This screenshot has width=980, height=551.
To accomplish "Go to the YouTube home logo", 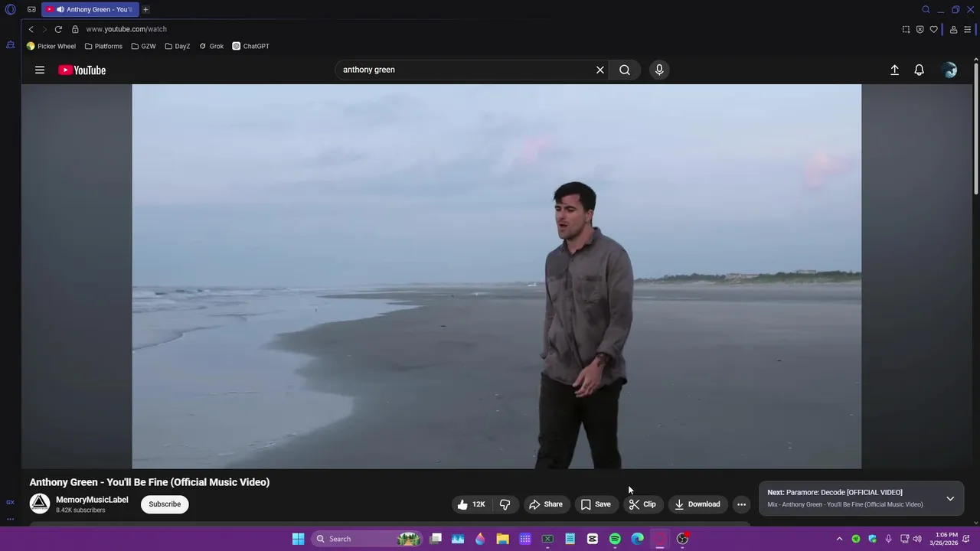I will tap(82, 70).
